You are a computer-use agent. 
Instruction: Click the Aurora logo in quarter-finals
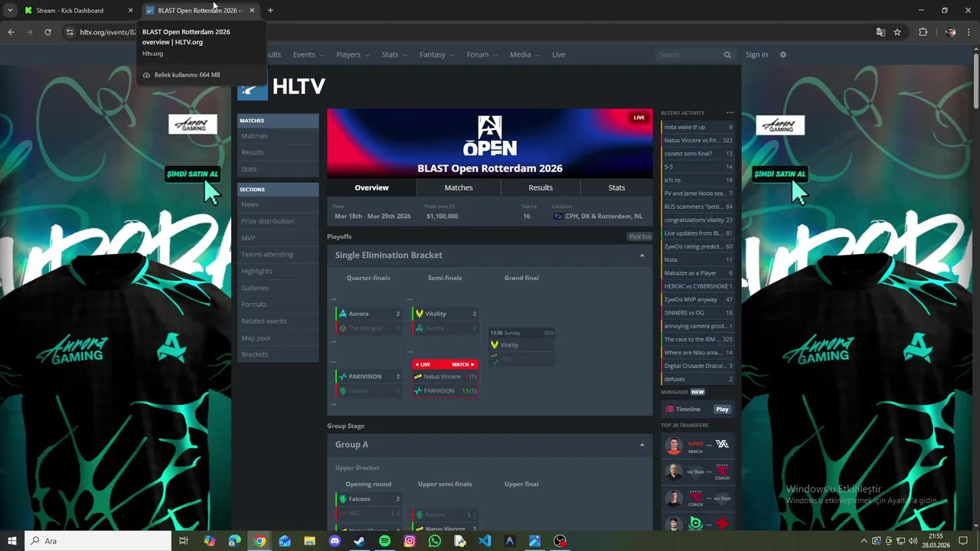(342, 314)
